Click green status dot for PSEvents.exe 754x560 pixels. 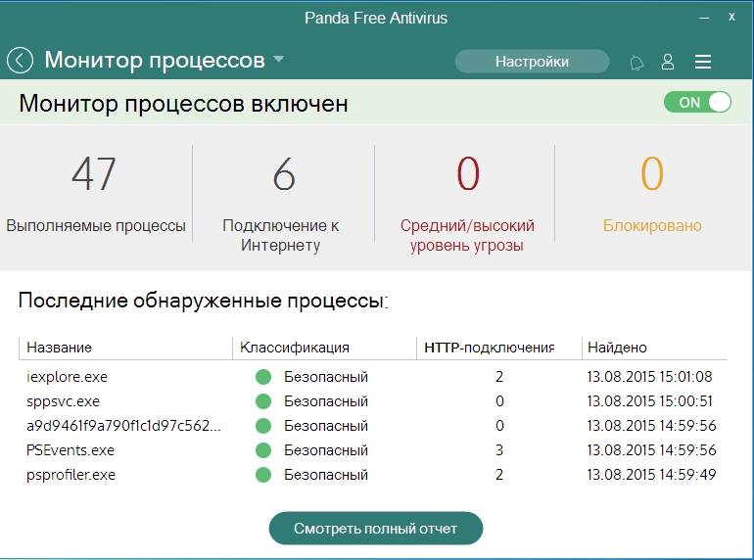[263, 450]
